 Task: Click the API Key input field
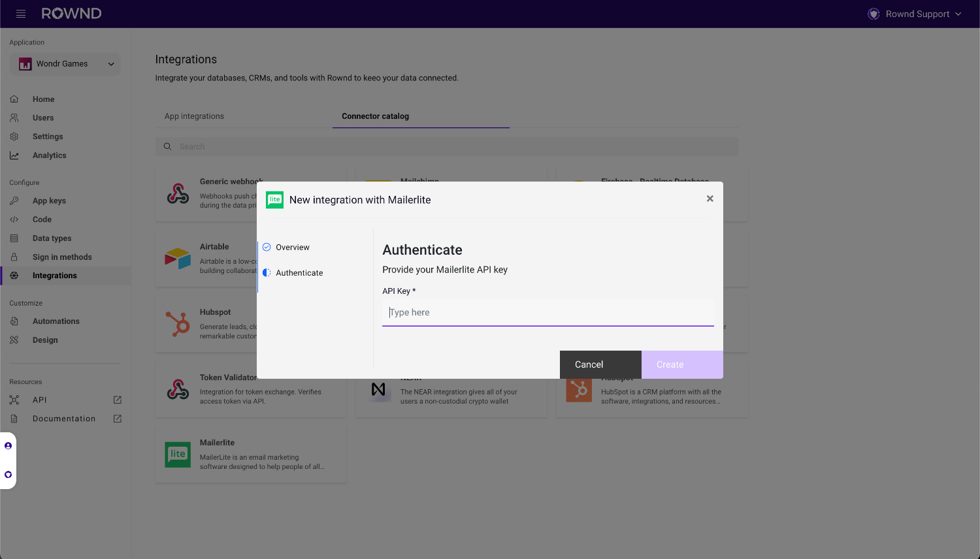(x=548, y=313)
